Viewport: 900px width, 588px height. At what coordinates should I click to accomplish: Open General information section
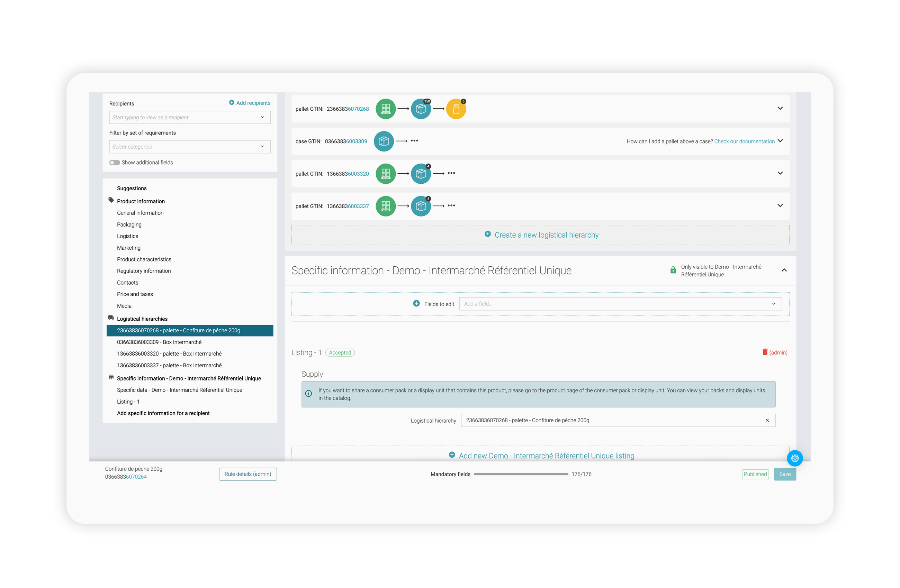[x=140, y=213]
